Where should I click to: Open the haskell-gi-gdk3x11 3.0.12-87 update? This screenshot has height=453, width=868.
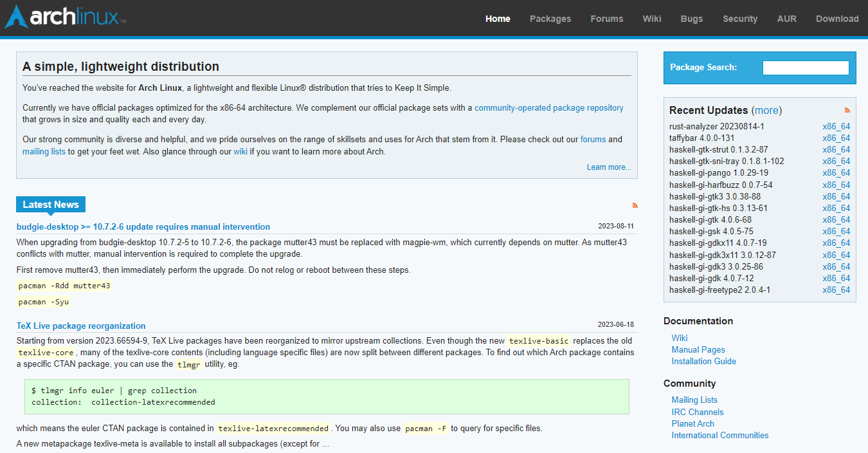point(723,255)
